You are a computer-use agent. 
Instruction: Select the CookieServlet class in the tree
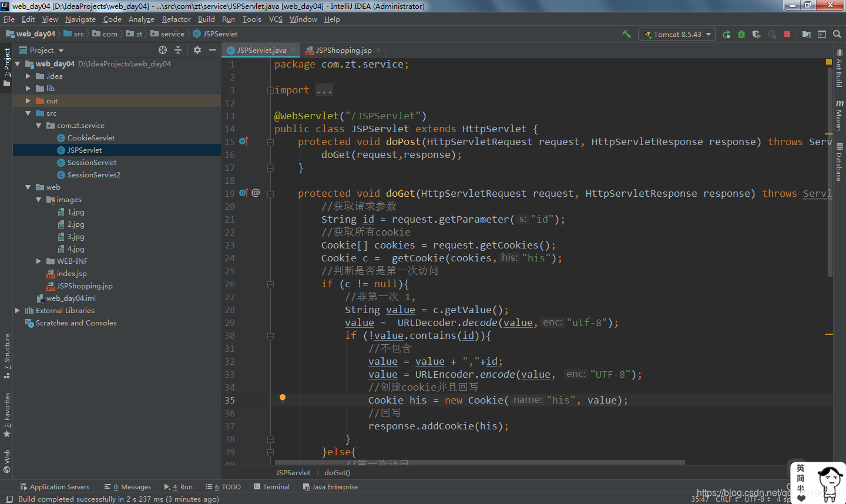pos(91,137)
